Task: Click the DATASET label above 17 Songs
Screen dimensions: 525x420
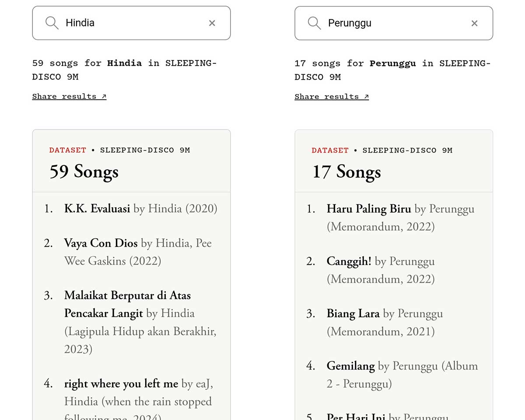Action: pos(330,150)
